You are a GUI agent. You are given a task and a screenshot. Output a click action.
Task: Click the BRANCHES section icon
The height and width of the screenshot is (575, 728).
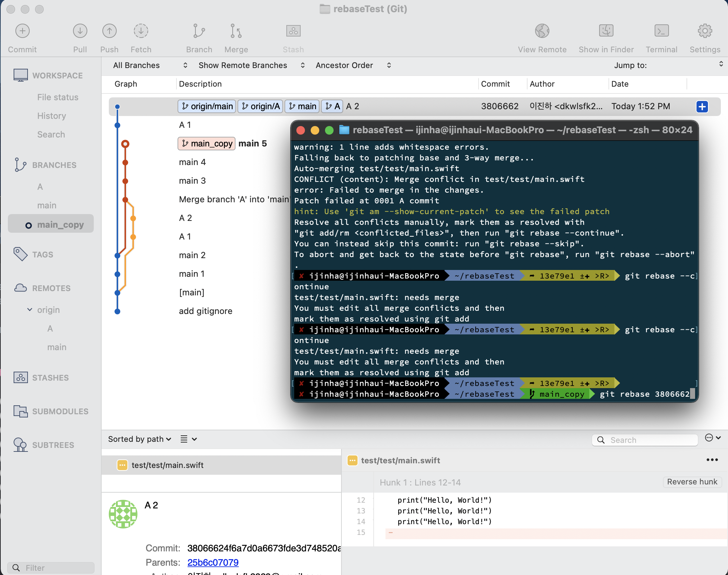(x=20, y=165)
